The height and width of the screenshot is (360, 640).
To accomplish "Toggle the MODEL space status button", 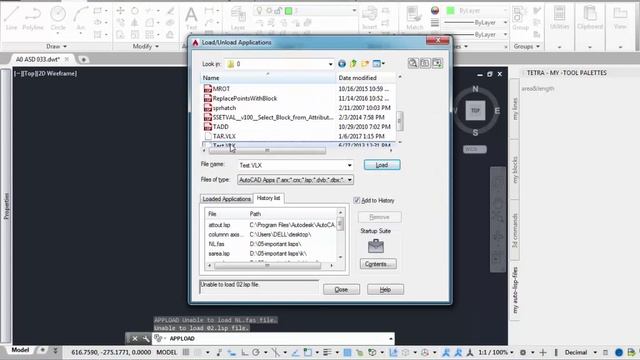I will pyautogui.click(x=167, y=352).
